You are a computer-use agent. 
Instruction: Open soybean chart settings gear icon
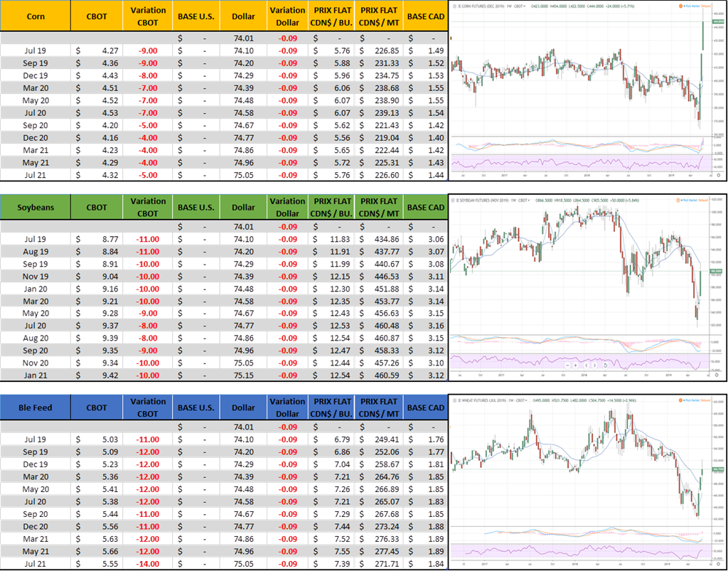718,373
